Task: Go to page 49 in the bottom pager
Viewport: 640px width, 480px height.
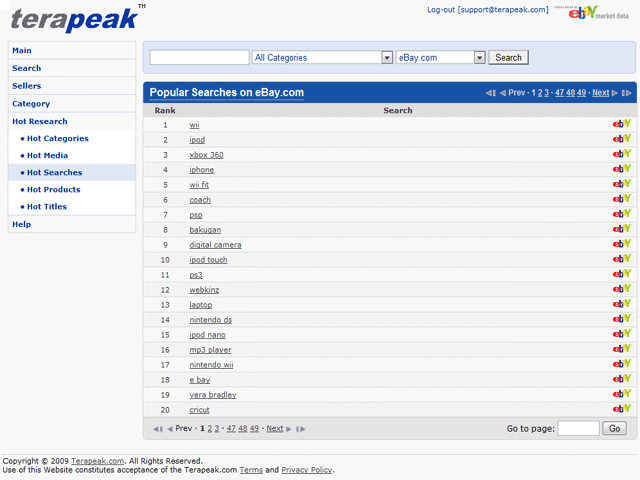Action: tap(254, 428)
